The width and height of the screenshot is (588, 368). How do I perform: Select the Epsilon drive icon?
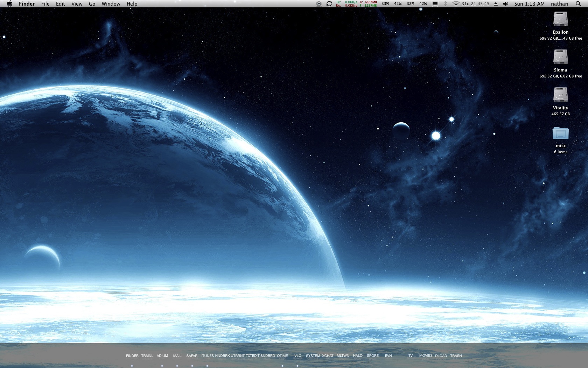pyautogui.click(x=560, y=19)
